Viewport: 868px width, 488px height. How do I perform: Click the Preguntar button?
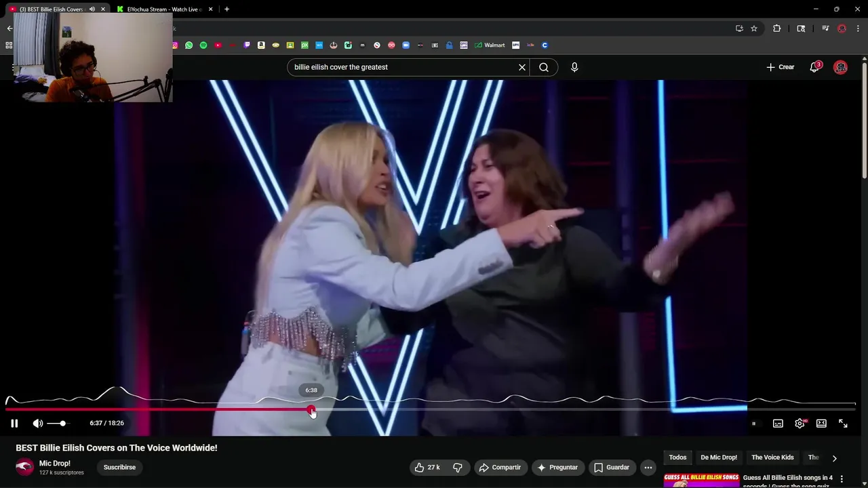(557, 467)
